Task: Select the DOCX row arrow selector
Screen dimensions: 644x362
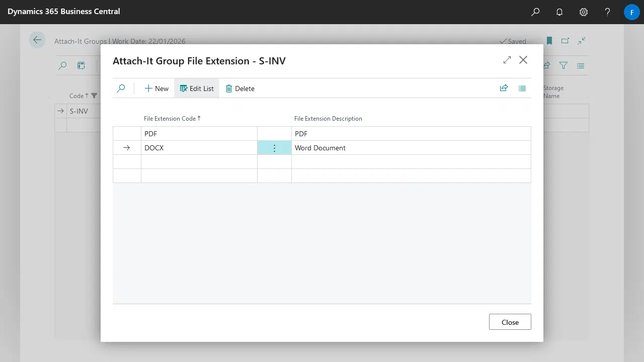Action: [127, 148]
